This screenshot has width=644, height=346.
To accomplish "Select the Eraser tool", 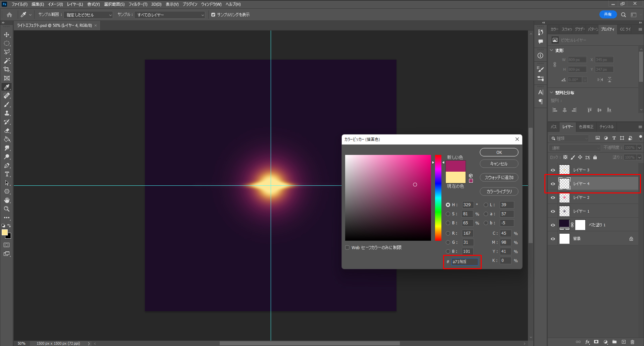I will coord(7,131).
